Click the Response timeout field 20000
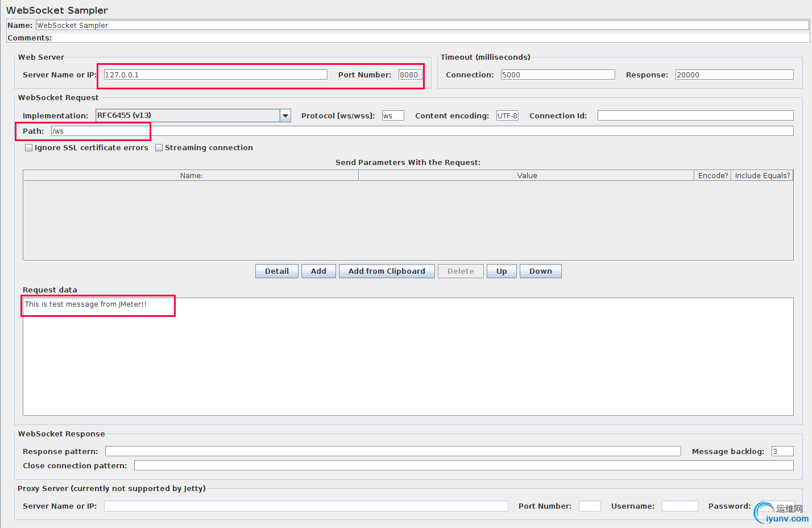 pos(734,75)
